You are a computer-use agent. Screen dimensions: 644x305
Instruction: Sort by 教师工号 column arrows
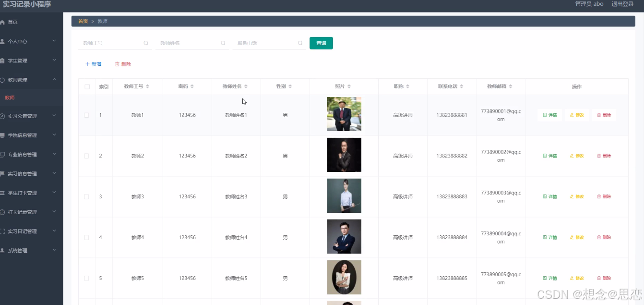147,86
